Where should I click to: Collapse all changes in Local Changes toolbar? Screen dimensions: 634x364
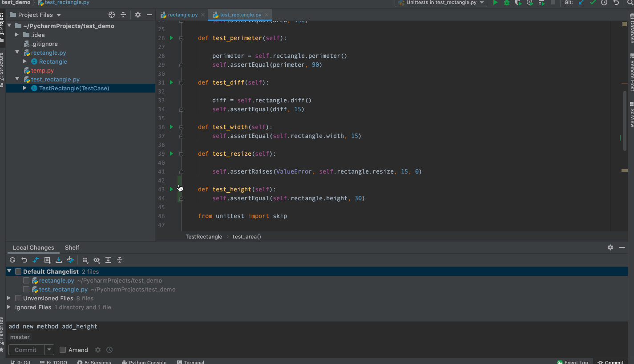pos(120,260)
